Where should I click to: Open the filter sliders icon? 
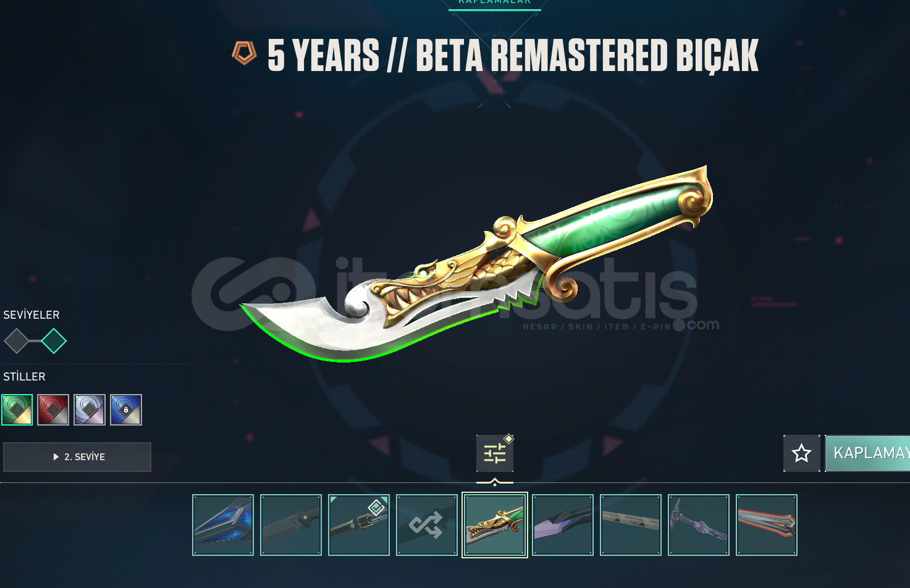pos(495,453)
